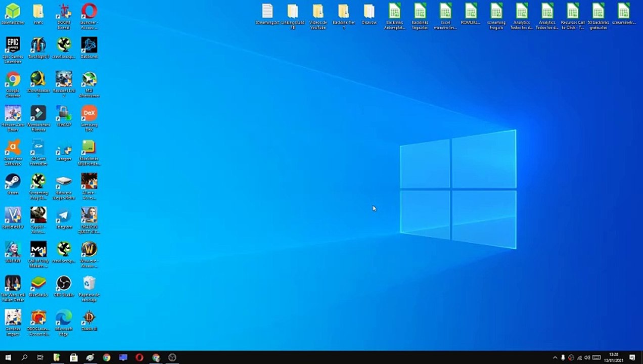Open the Recycle Bin on the desktop
643x364 pixels.
(x=89, y=288)
